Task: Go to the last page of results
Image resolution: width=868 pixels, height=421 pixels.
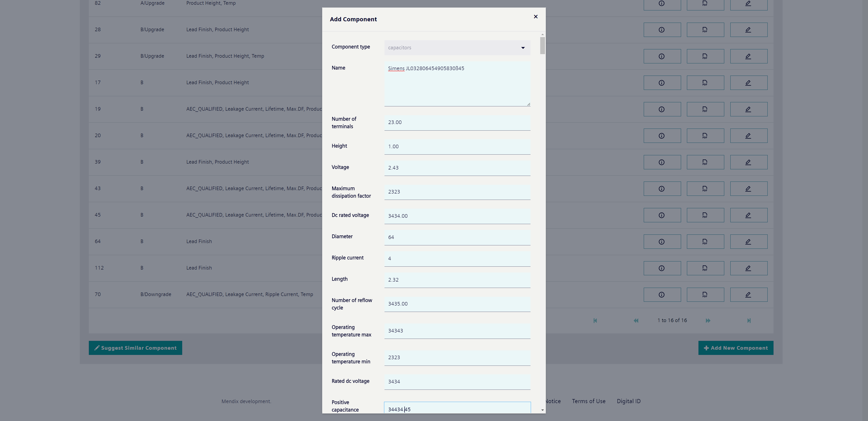Action: pyautogui.click(x=749, y=321)
